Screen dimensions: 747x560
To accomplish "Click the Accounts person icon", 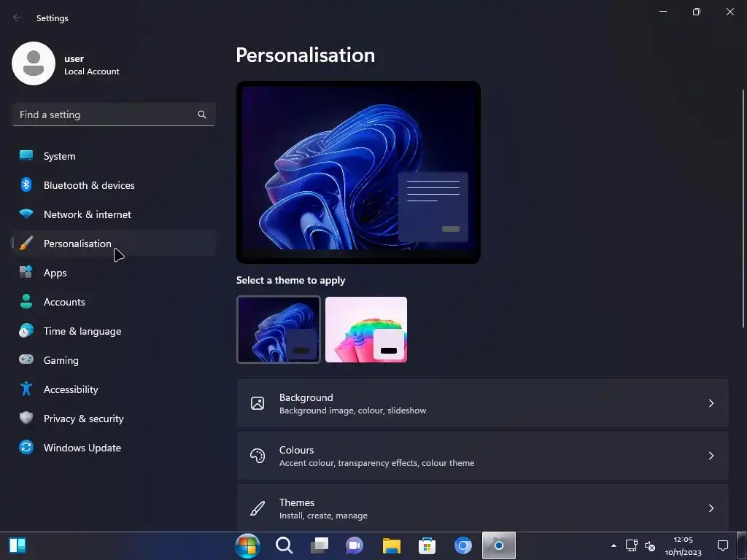I will coord(26,301).
